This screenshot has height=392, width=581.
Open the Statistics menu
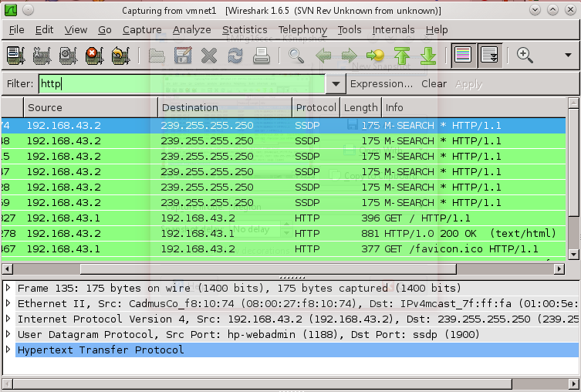click(245, 29)
